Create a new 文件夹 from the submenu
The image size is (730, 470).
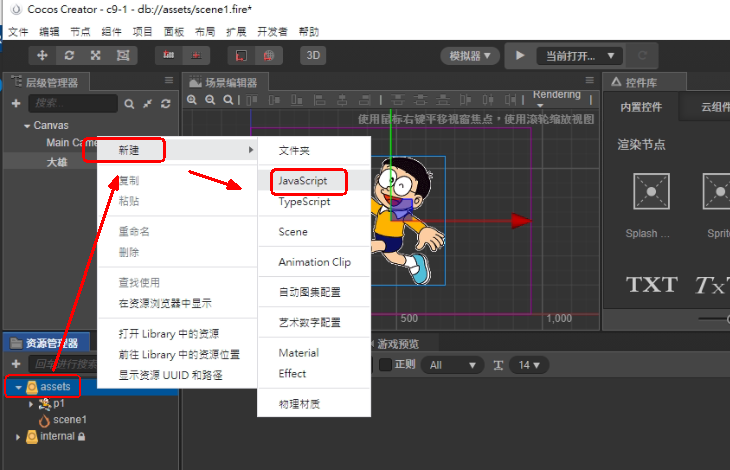click(x=314, y=150)
